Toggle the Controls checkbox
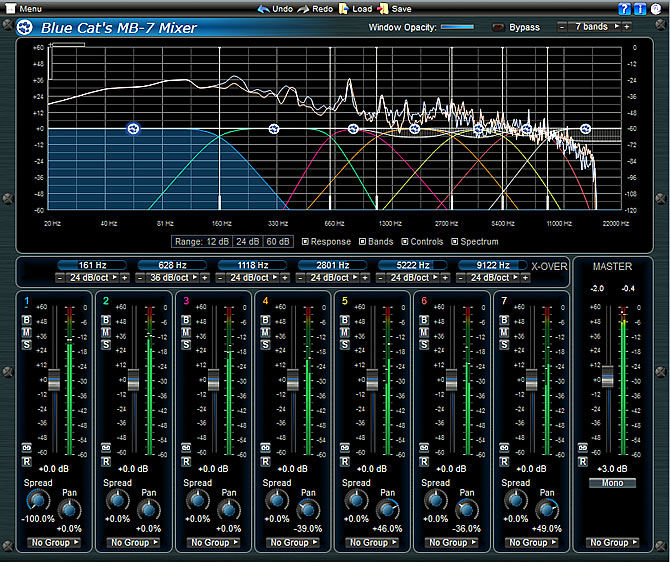This screenshot has width=670, height=562. pos(405,241)
